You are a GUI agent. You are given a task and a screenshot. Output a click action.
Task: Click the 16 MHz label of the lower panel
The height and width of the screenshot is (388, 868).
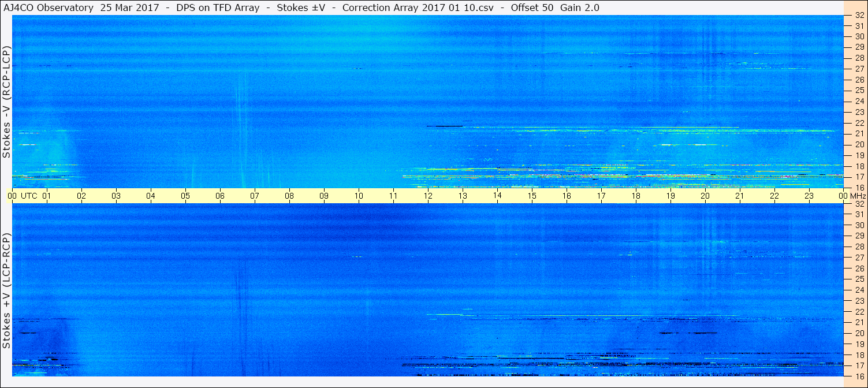pos(859,376)
